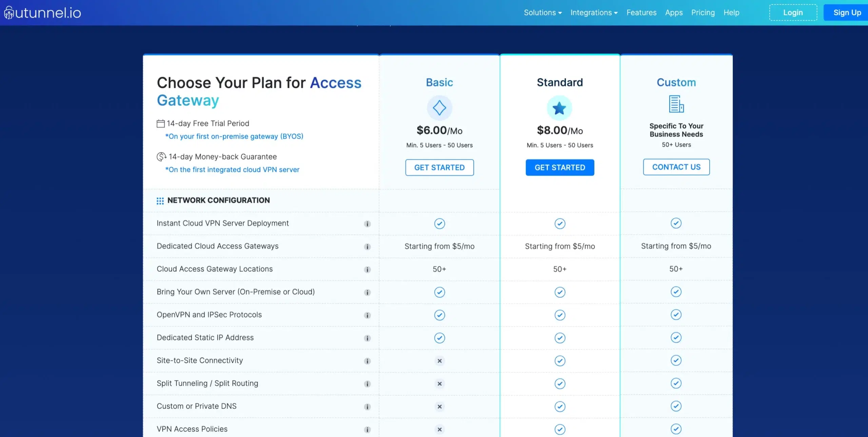Click the money-back guarantee dollar icon
The height and width of the screenshot is (437, 868).
(x=161, y=157)
